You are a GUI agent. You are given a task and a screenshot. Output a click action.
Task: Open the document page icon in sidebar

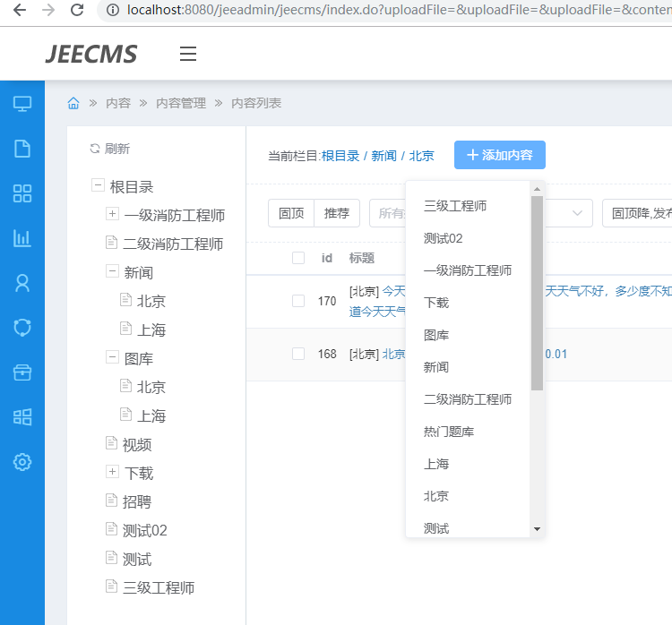coord(22,149)
